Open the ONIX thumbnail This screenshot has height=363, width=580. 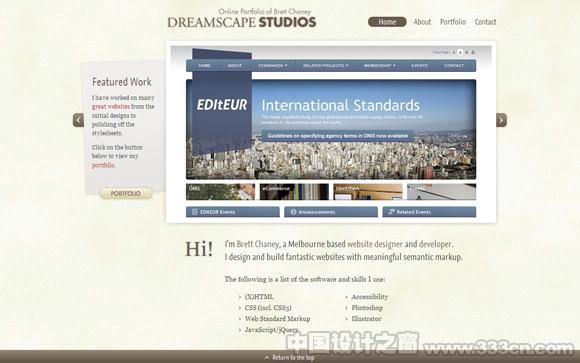[x=220, y=192]
